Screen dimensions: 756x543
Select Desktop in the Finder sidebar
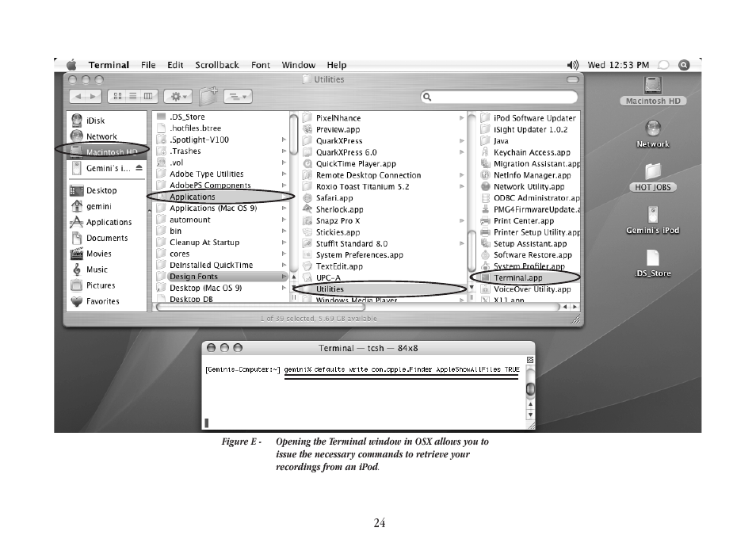[101, 190]
